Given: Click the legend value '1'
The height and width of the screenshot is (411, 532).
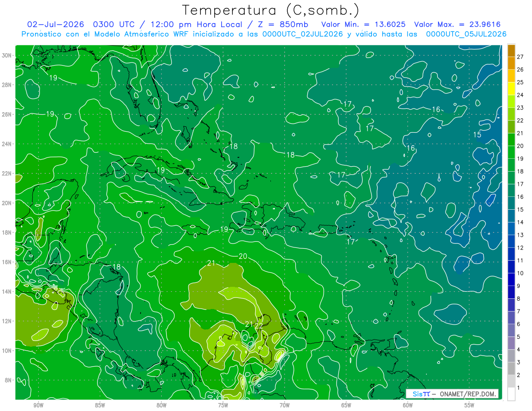Looking at the screenshot, I should (x=519, y=388).
